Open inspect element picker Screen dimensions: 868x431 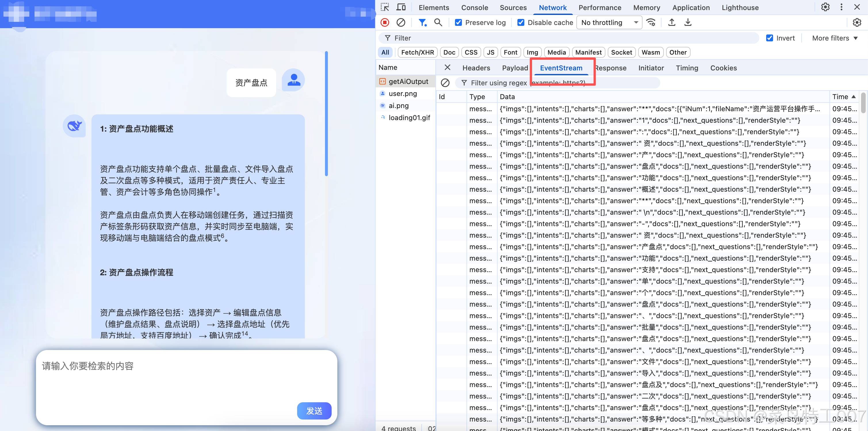click(x=385, y=7)
